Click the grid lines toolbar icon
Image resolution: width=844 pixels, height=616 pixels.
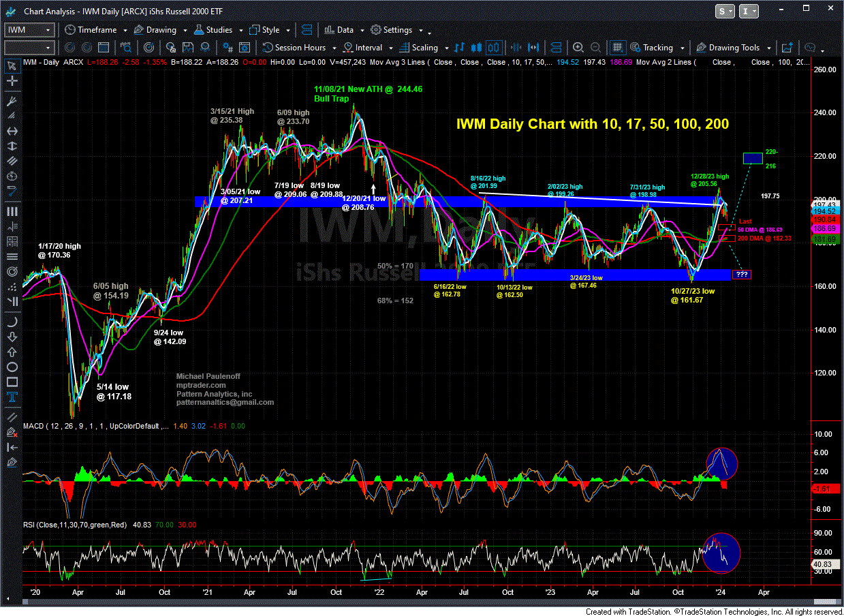(617, 48)
